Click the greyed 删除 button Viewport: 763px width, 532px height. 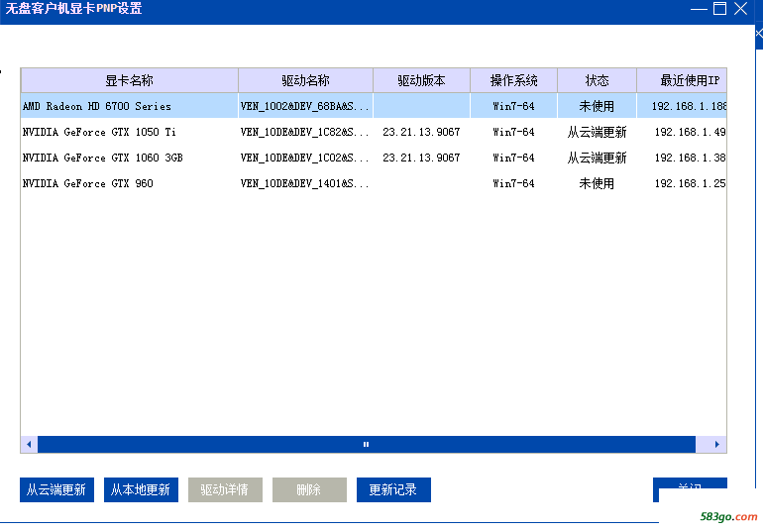pyautogui.click(x=309, y=489)
